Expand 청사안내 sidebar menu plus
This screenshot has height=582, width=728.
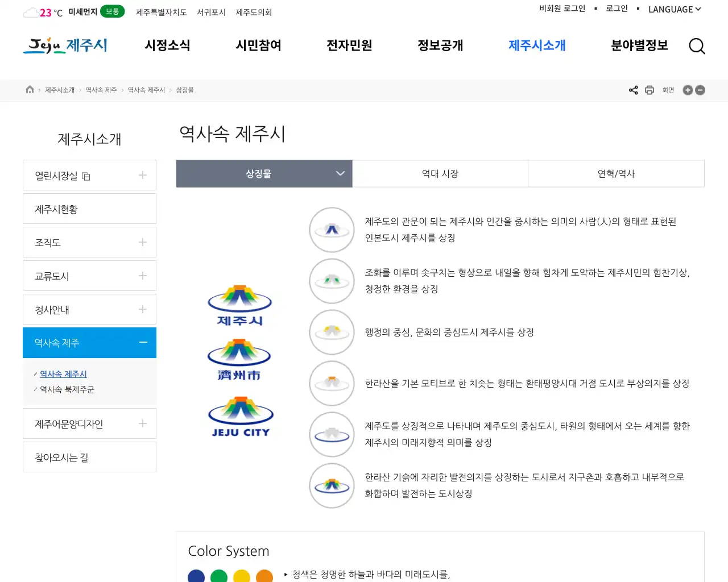click(x=143, y=309)
